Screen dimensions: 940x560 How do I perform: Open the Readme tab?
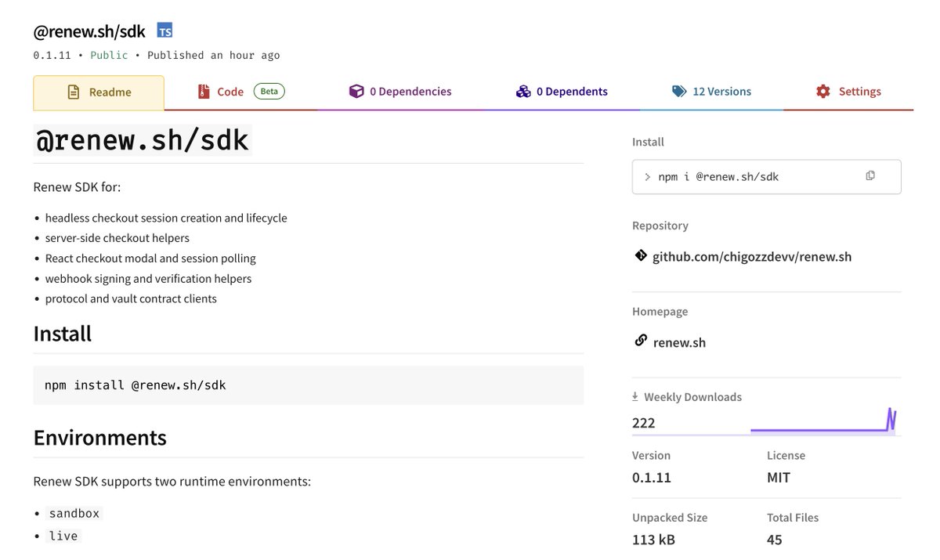click(x=99, y=92)
